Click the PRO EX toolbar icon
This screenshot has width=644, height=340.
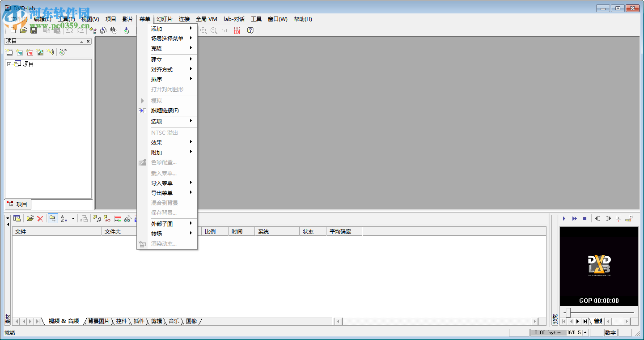point(237,30)
